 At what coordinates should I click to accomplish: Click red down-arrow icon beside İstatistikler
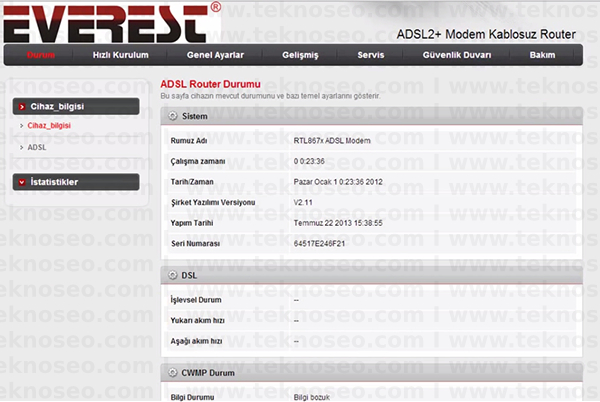click(x=22, y=182)
